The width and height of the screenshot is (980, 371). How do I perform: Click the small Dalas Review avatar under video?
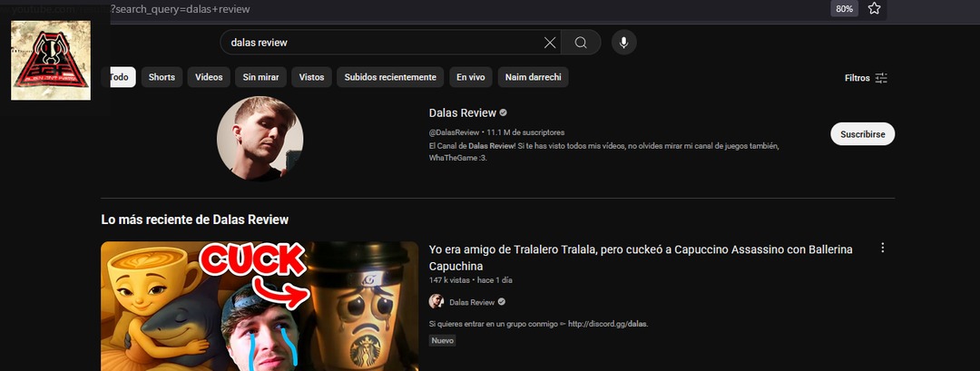coord(436,302)
